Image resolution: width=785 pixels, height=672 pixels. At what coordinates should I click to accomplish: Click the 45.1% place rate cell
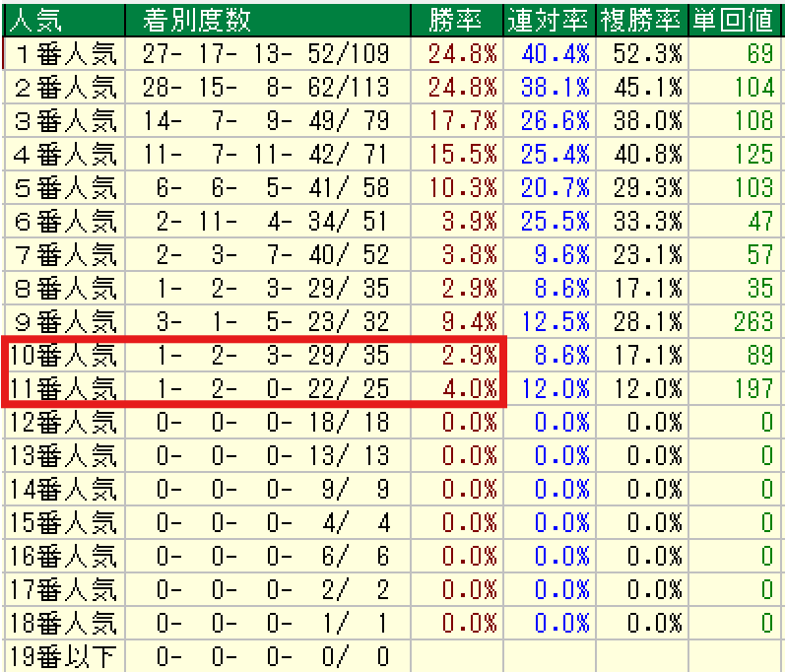pyautogui.click(x=642, y=87)
